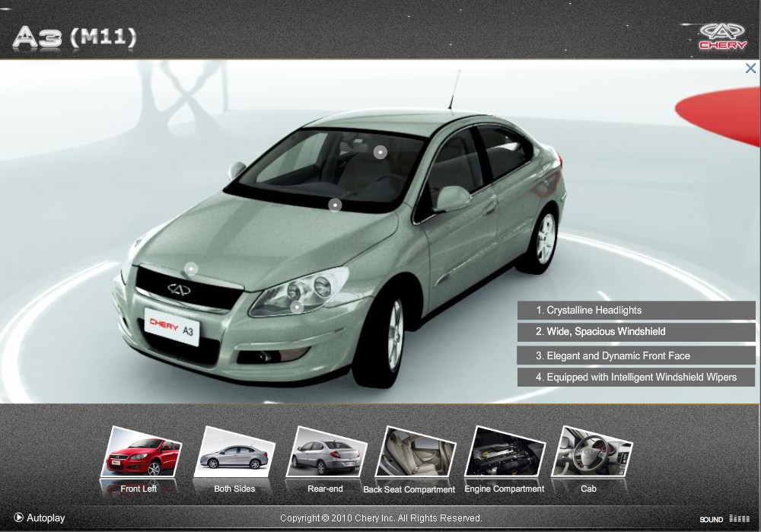Click the A3 (M11) title
This screenshot has height=532, width=761.
coord(75,37)
